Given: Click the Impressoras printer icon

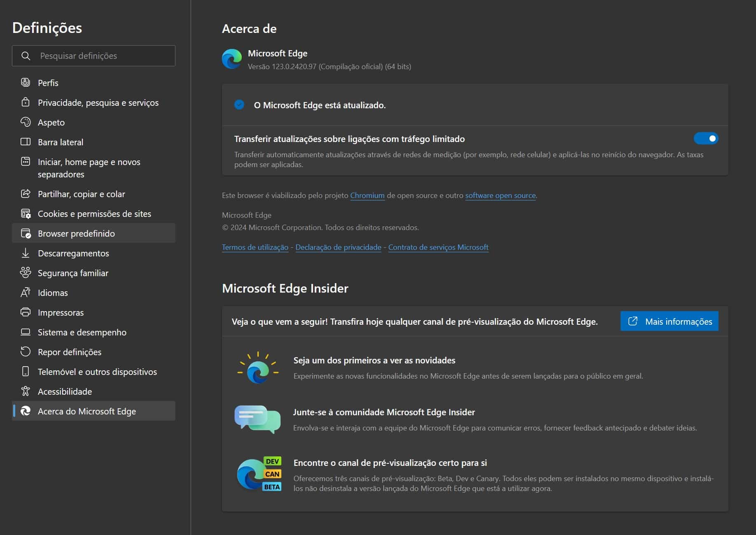Looking at the screenshot, I should (26, 312).
